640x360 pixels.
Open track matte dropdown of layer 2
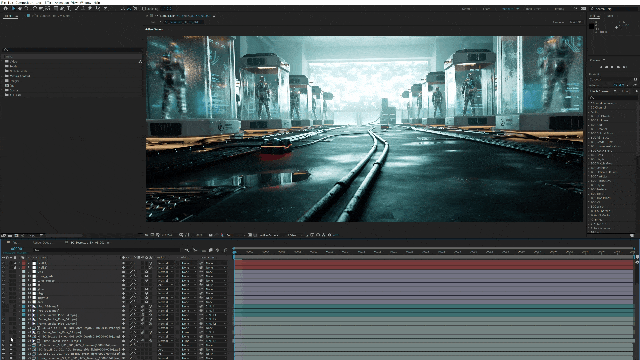pyautogui.click(x=188, y=267)
